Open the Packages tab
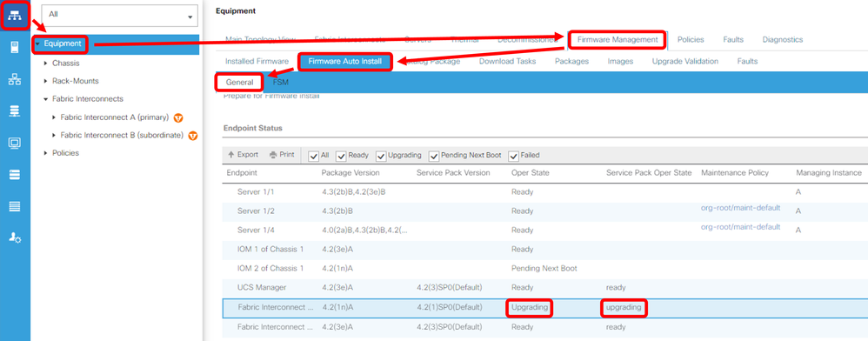The height and width of the screenshot is (341, 868). (x=571, y=62)
